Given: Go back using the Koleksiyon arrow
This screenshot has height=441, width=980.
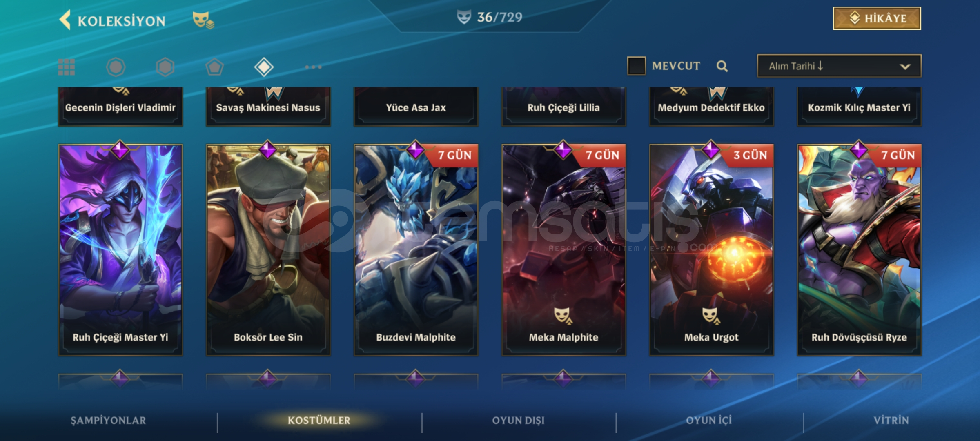Looking at the screenshot, I should pyautogui.click(x=65, y=20).
